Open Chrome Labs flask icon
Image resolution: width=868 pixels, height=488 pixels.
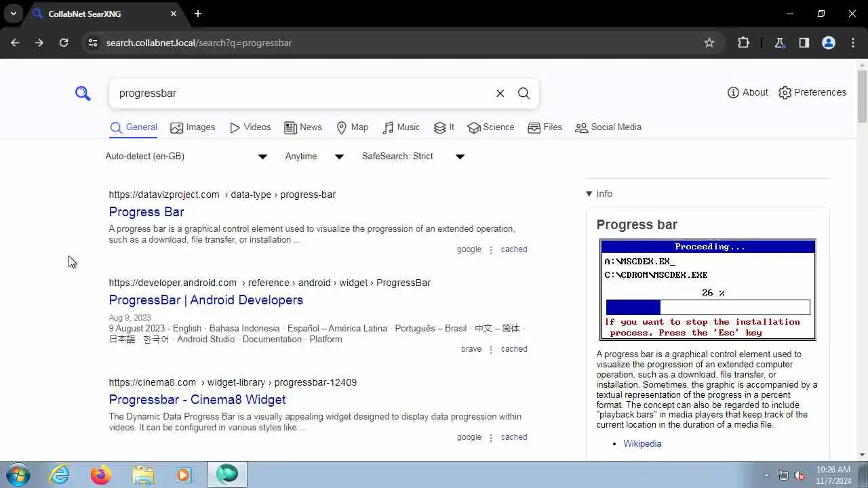(x=779, y=43)
